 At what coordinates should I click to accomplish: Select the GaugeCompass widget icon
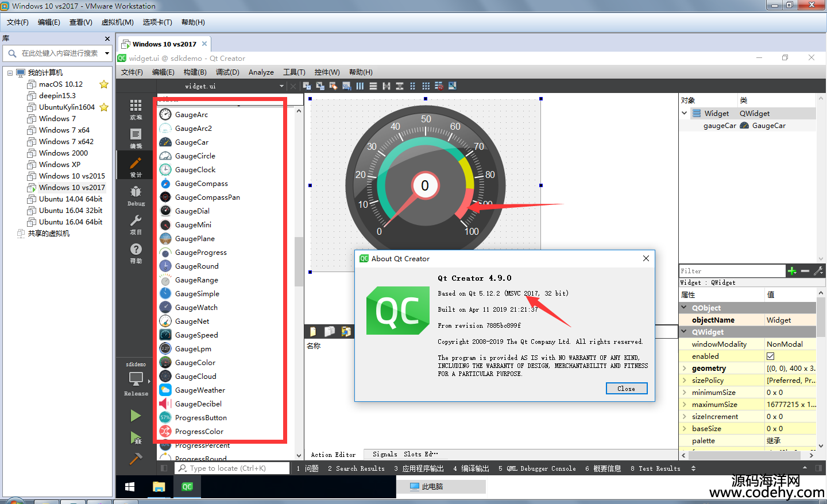(x=165, y=184)
